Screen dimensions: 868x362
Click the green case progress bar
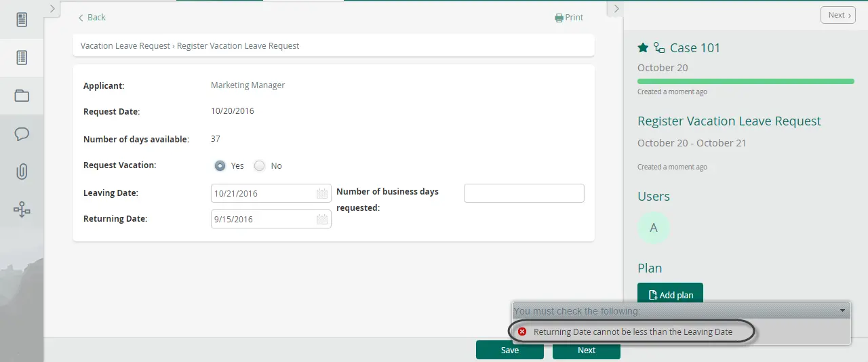(x=746, y=81)
